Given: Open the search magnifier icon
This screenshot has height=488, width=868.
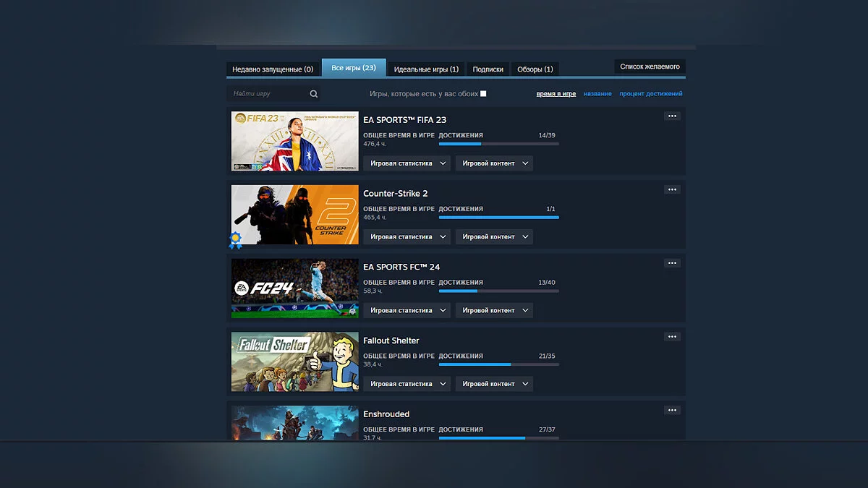Looking at the screenshot, I should 313,93.
